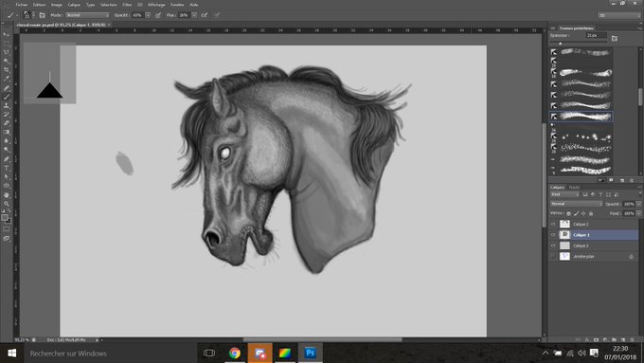Toggle airbrush mode next to Flux

[x=205, y=15]
